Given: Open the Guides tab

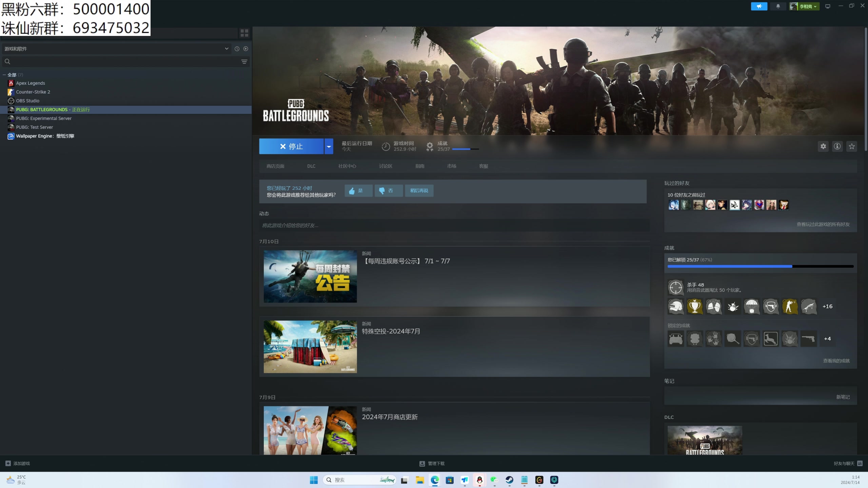Looking at the screenshot, I should tap(420, 166).
